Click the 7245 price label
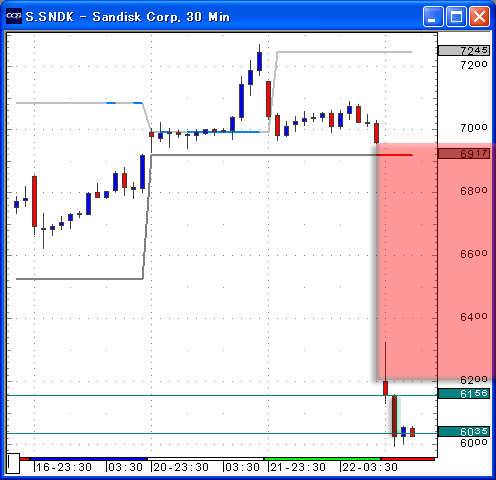This screenshot has width=496, height=480. pos(464,51)
